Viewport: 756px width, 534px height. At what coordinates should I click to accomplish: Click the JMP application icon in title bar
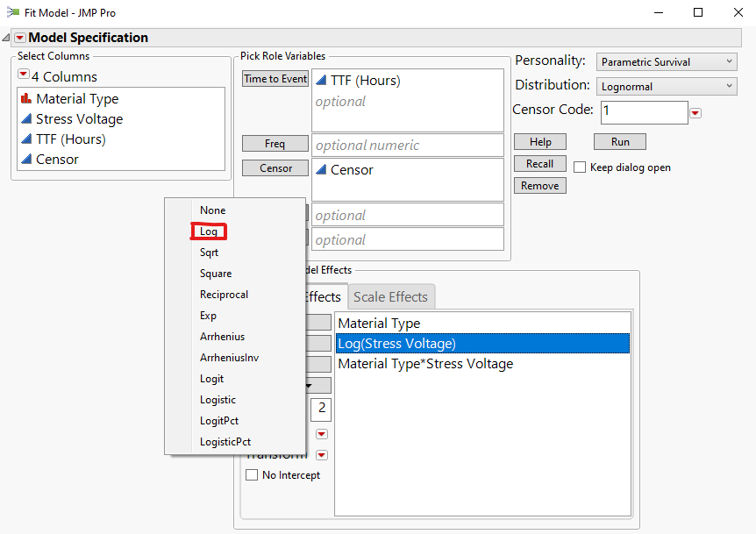pos(12,12)
